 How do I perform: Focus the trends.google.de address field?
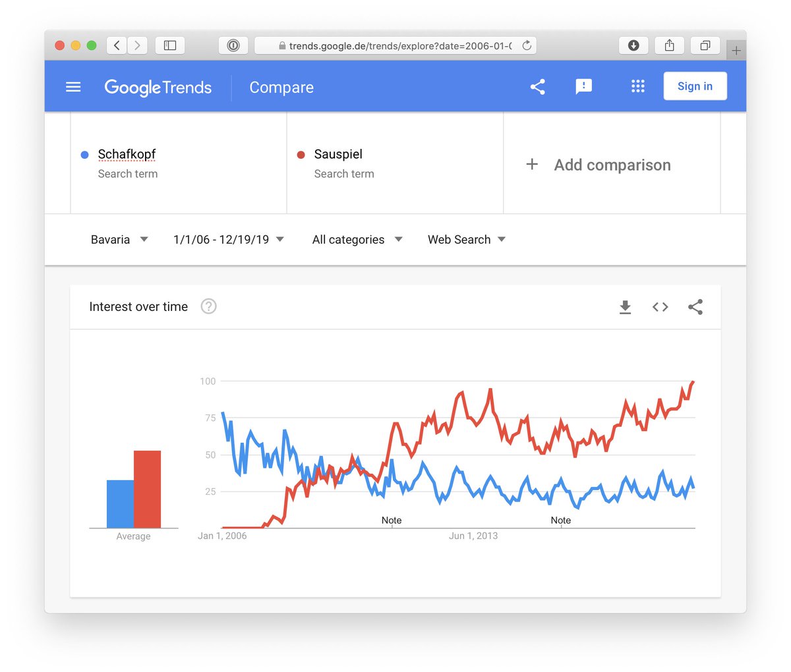395,45
